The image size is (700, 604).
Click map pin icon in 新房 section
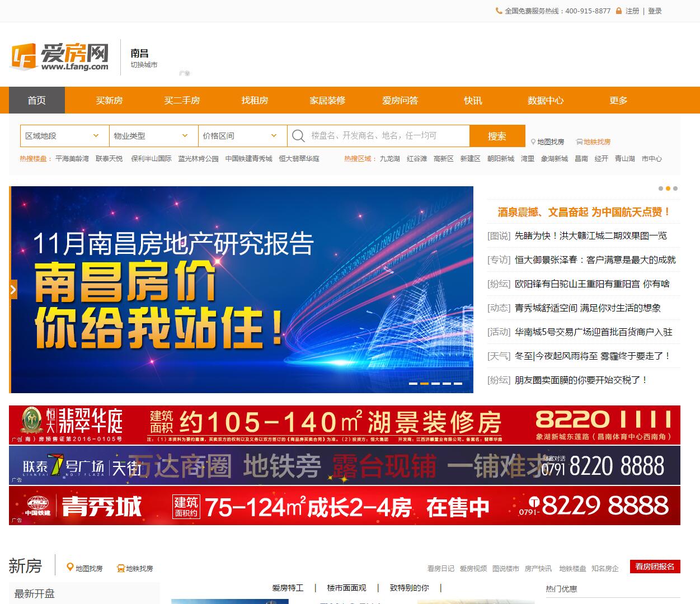click(70, 568)
